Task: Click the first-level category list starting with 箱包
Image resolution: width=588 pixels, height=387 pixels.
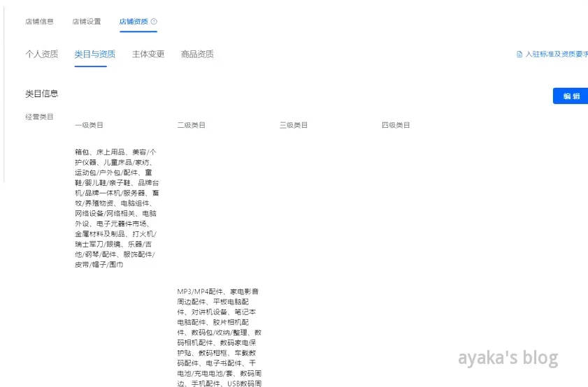Action: coord(116,208)
